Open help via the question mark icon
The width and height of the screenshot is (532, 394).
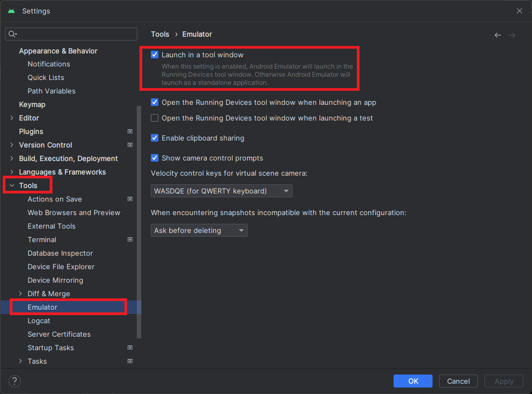(15, 381)
